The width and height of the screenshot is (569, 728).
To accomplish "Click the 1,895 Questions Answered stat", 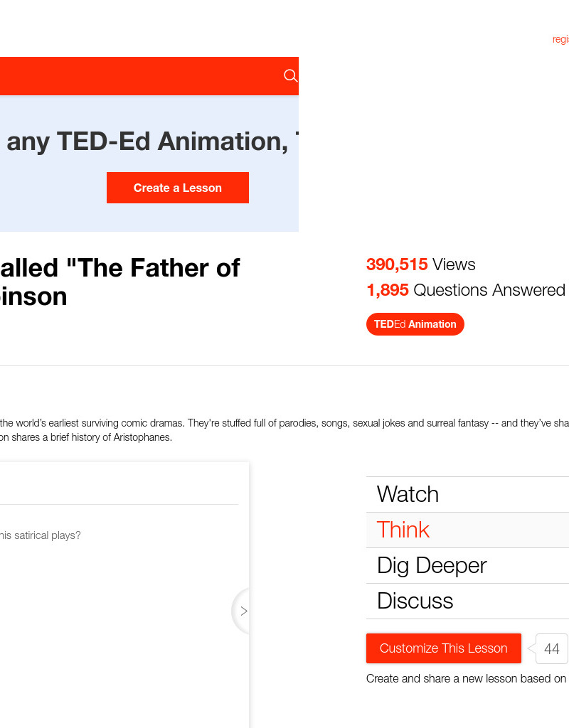I will (x=465, y=290).
